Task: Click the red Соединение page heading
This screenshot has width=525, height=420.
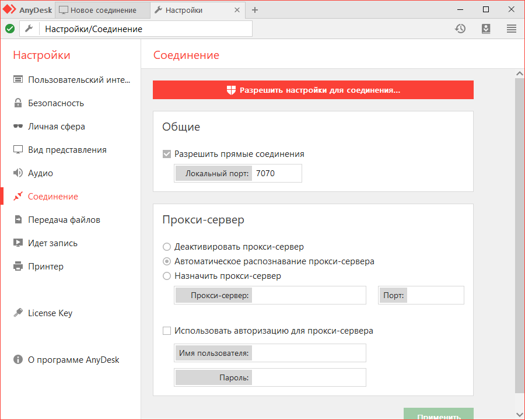Action: pos(186,55)
